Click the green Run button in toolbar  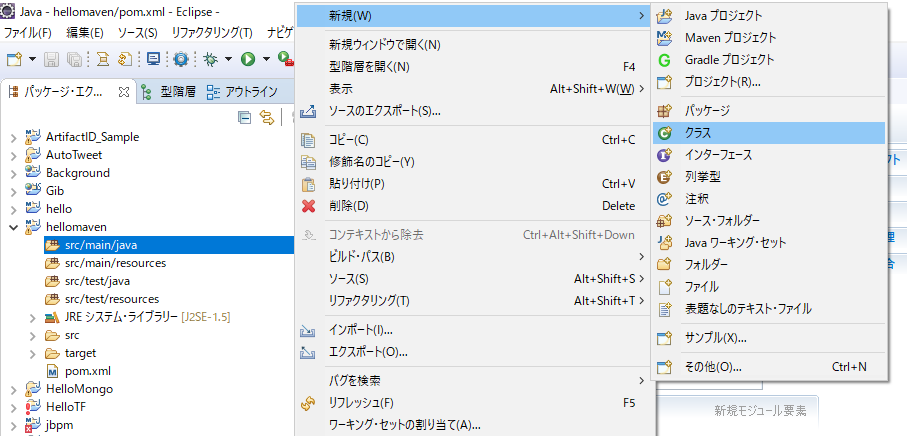(x=247, y=60)
